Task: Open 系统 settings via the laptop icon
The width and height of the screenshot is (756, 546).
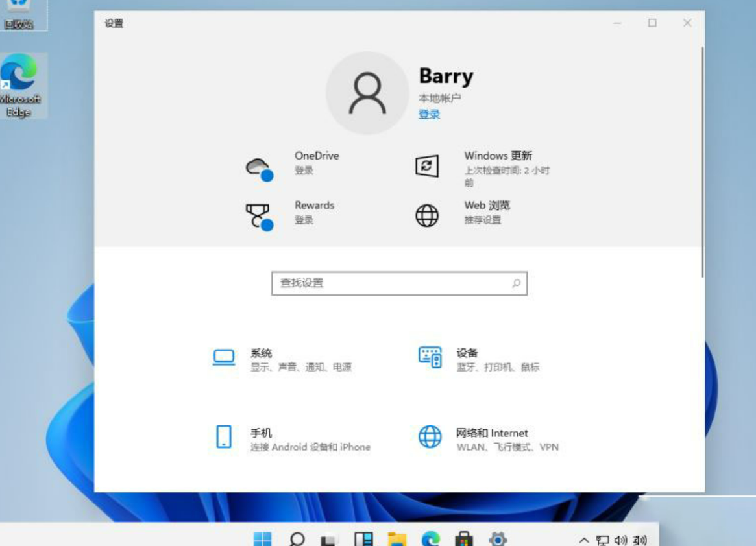Action: tap(224, 357)
